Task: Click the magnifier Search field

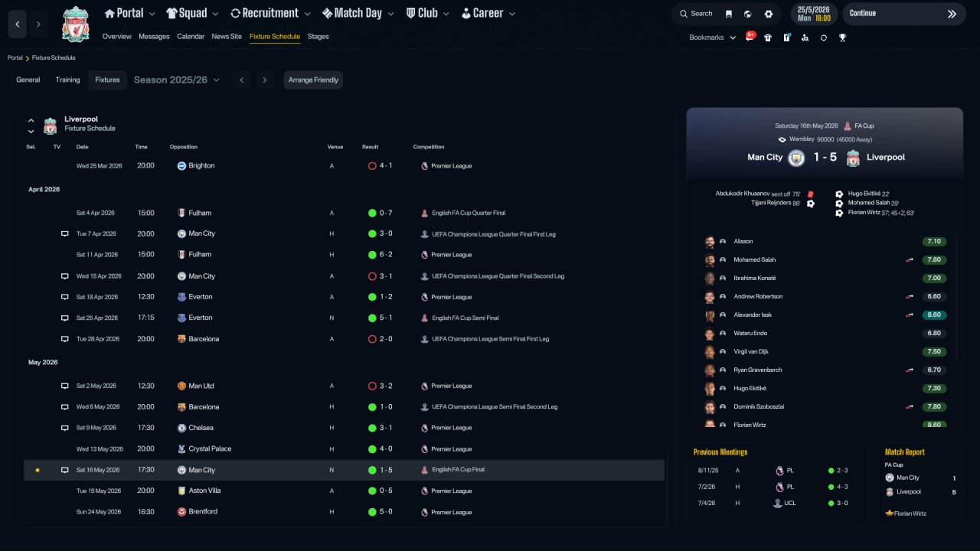Action: tap(694, 14)
